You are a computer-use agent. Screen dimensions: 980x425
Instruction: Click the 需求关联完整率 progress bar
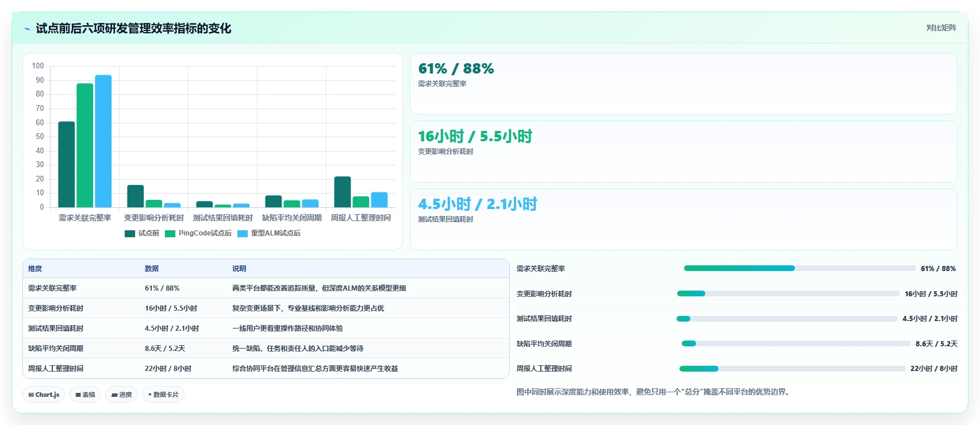tap(800, 268)
